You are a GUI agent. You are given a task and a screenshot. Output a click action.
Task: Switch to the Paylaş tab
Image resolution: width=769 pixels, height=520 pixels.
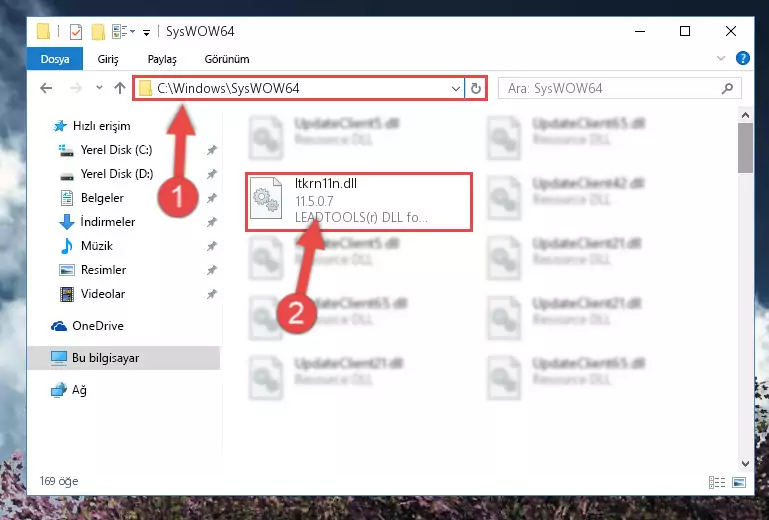(x=162, y=59)
